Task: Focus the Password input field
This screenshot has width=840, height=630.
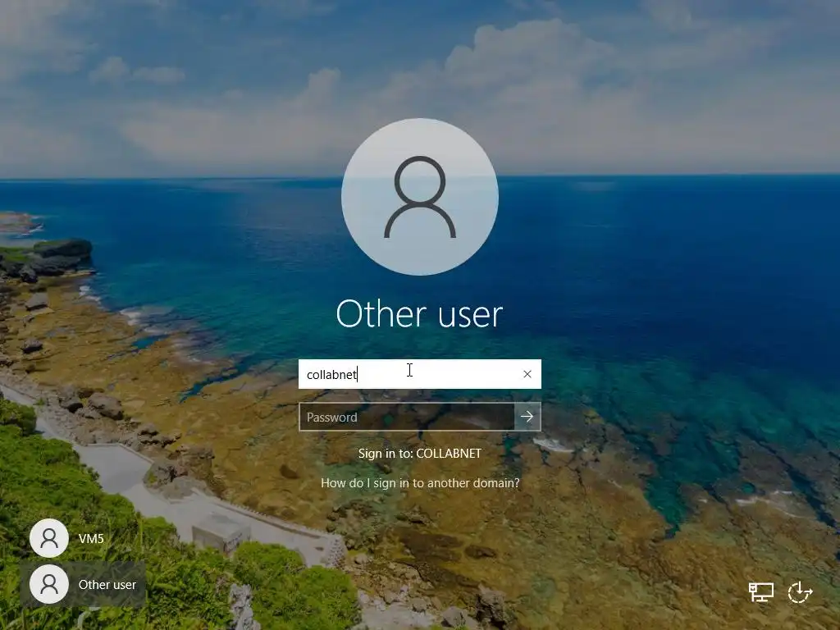Action: (407, 417)
